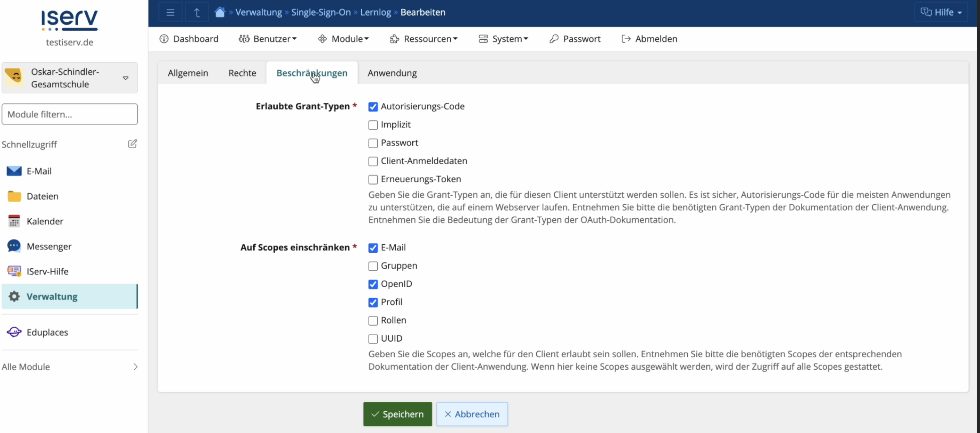This screenshot has height=433, width=980.
Task: Open Dateien folder in sidebar
Action: pyautogui.click(x=42, y=196)
